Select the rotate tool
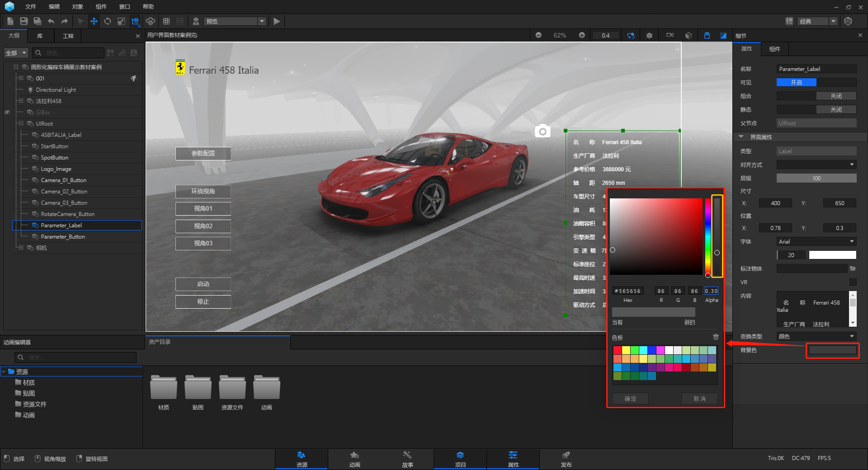 (108, 21)
